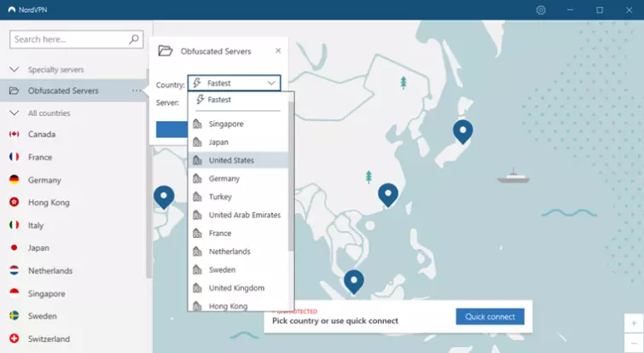644x353 pixels.
Task: Click the dropdown list scrollbar
Action: click(x=291, y=176)
